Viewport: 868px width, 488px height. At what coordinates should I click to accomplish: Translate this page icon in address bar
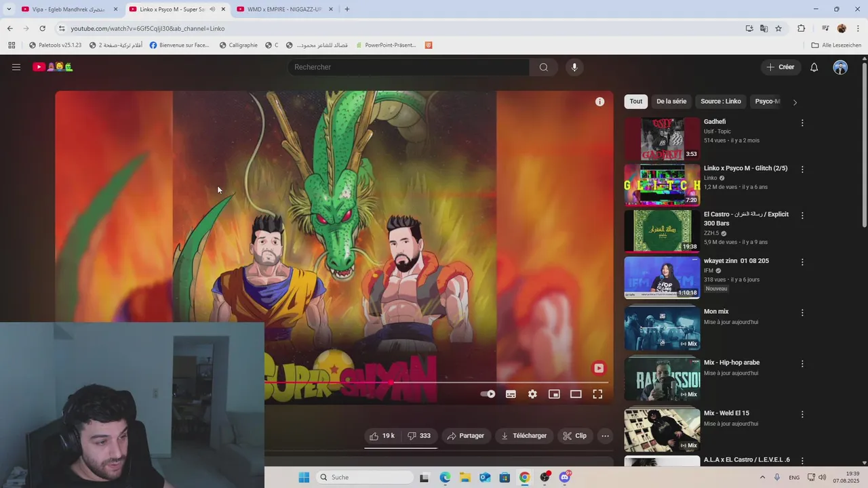(764, 28)
